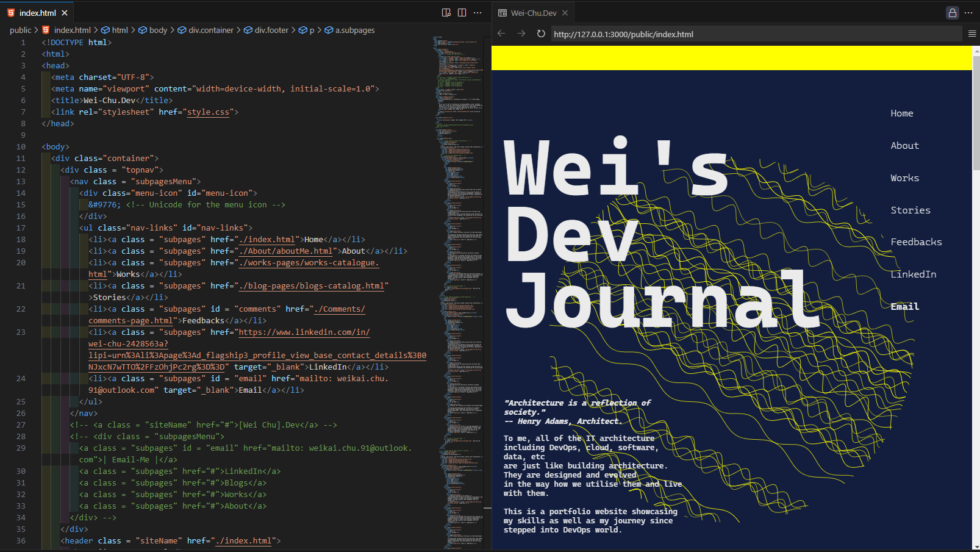This screenshot has width=980, height=552.
Task: Open the LinkedIn link in preview
Action: [913, 274]
